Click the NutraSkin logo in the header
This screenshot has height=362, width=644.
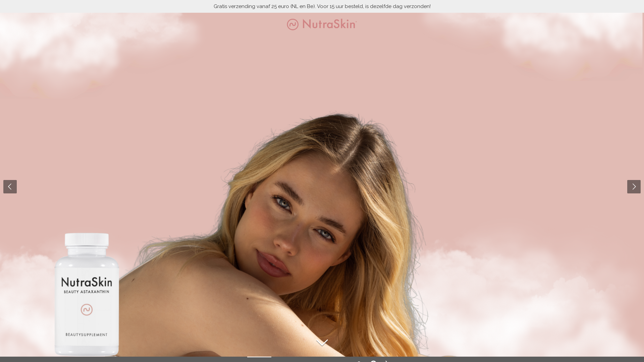[322, 24]
